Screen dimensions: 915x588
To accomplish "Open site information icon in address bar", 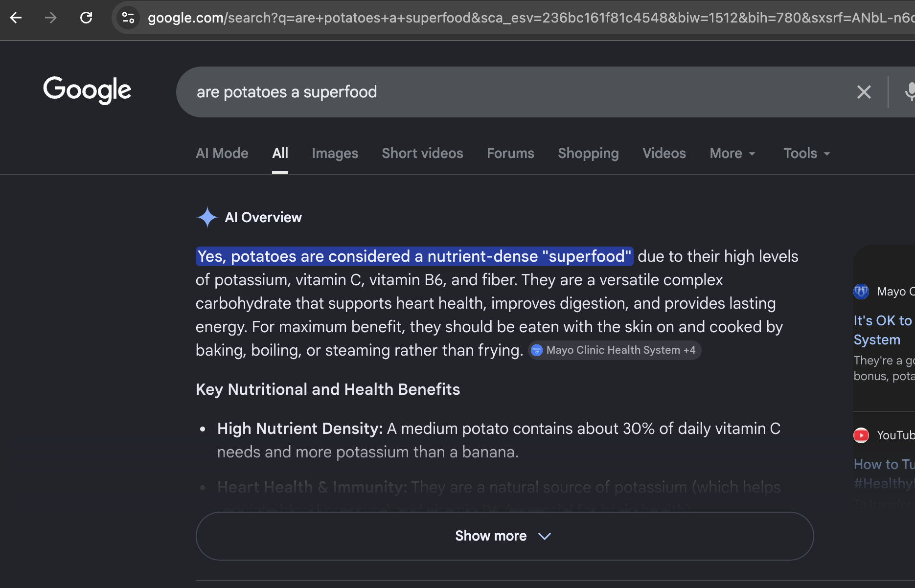I will point(128,18).
